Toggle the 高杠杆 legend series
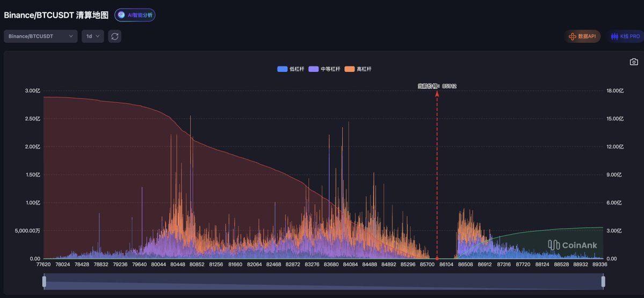Viewport: 644px width, 298px height. coord(358,69)
